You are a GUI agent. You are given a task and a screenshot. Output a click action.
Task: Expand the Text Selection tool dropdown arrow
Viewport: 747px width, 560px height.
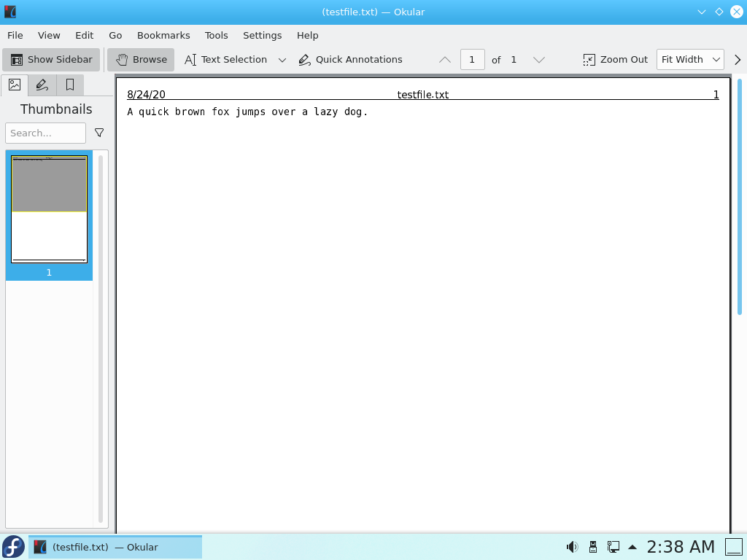pos(282,60)
